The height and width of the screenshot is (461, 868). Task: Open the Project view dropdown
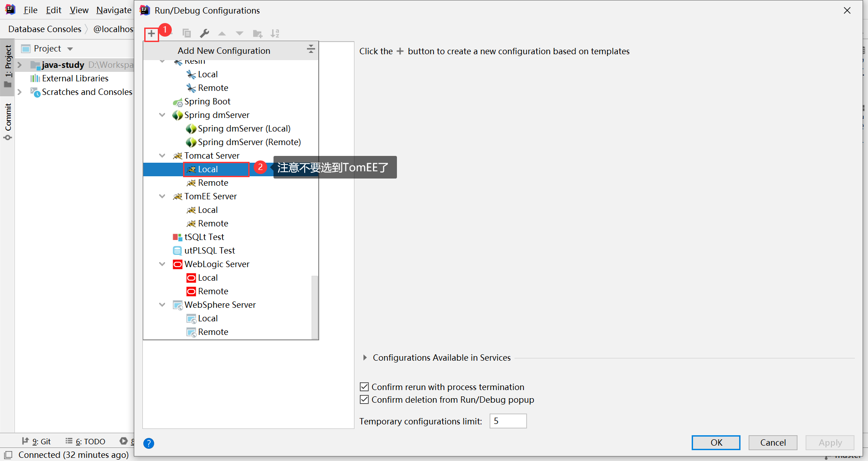[70, 49]
